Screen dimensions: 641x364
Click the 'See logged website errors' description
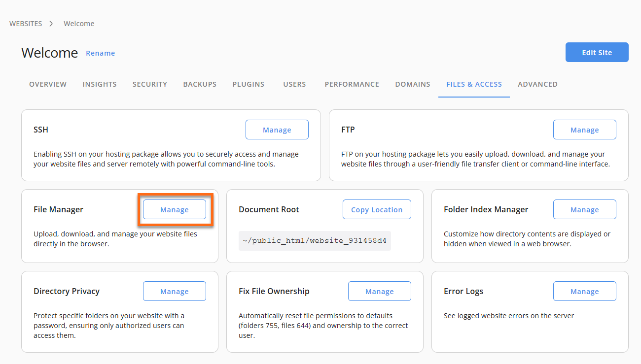pyautogui.click(x=509, y=316)
